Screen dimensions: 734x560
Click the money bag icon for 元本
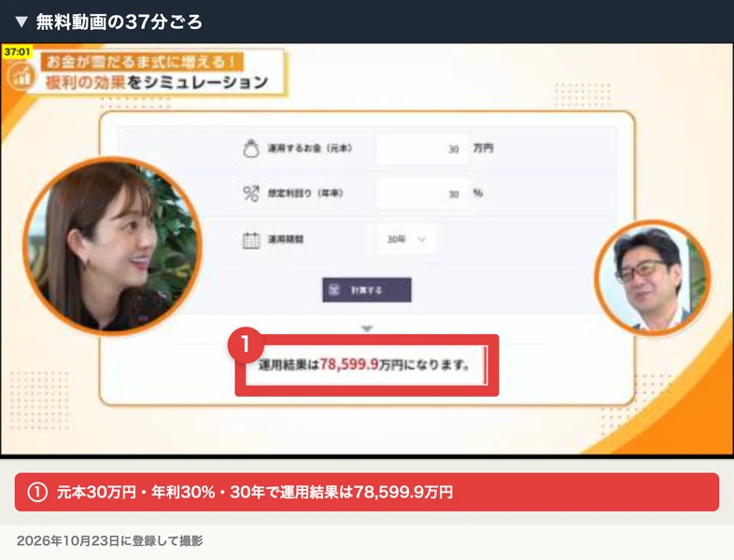(251, 148)
